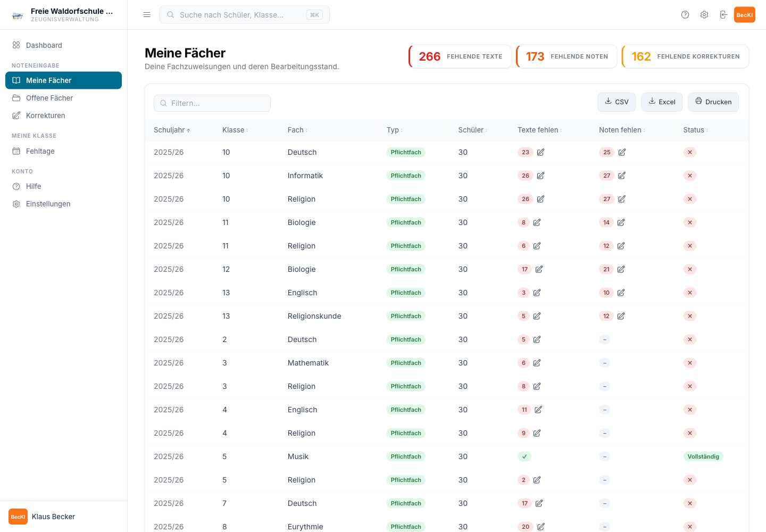Edit missing grades for Deutsch Klasse 10
Screen dimensions: 766x532
coord(622,152)
